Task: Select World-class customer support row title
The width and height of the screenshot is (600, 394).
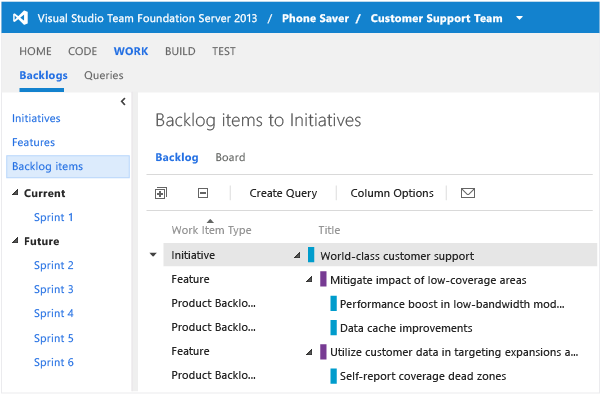Action: 397,256
